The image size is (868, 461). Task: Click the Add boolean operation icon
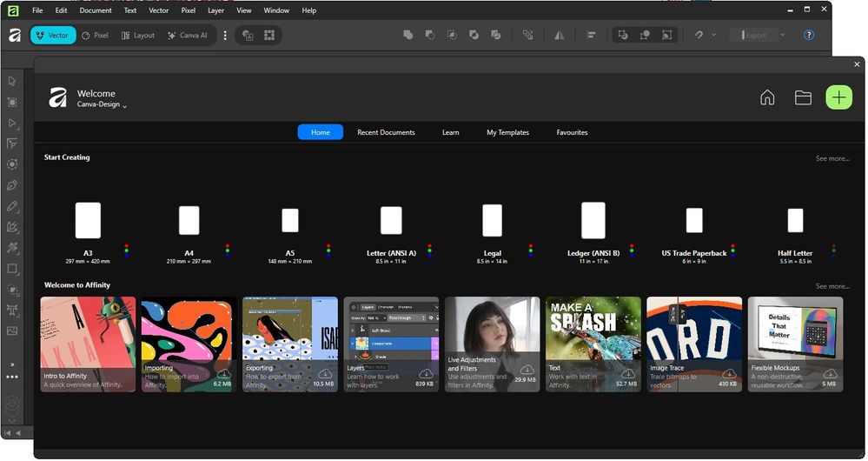[x=408, y=35]
